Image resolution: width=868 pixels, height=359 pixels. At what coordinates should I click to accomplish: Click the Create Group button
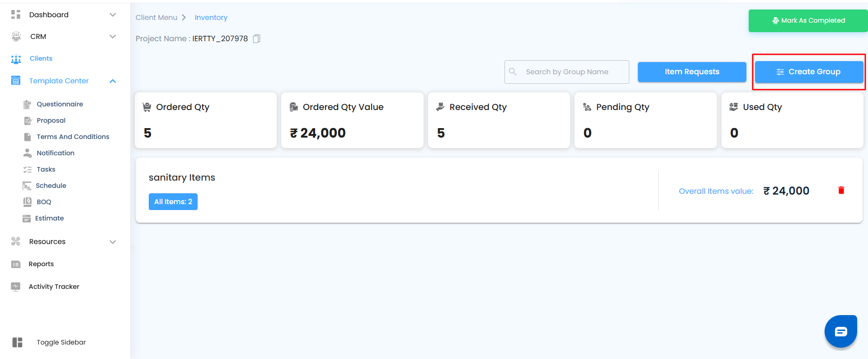click(809, 72)
